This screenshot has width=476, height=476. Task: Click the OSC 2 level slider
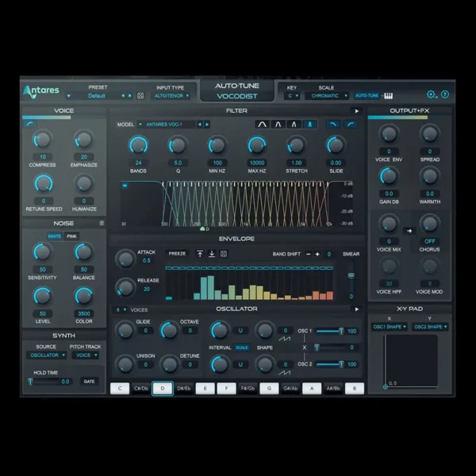(330, 364)
